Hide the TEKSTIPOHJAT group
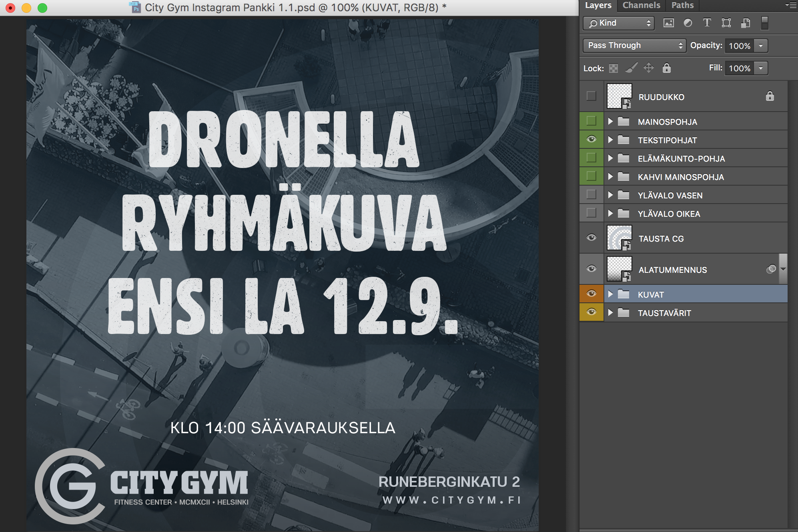798x532 pixels. pyautogui.click(x=591, y=139)
